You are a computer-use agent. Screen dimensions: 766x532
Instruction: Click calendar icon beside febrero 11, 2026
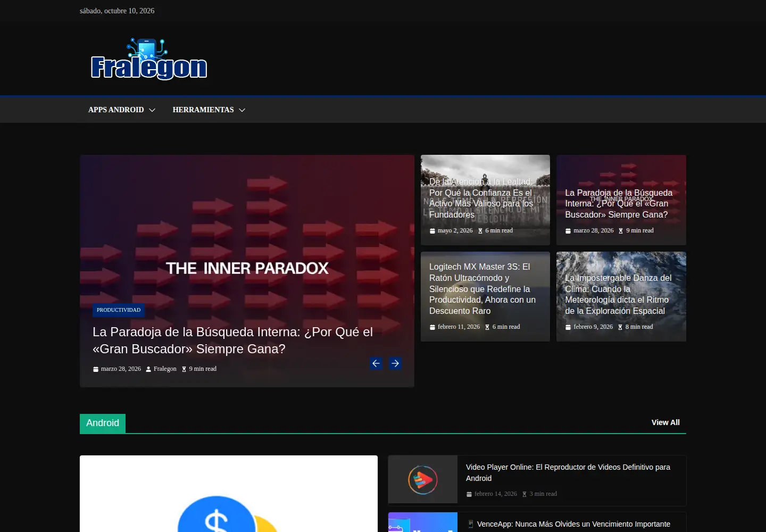pos(432,327)
